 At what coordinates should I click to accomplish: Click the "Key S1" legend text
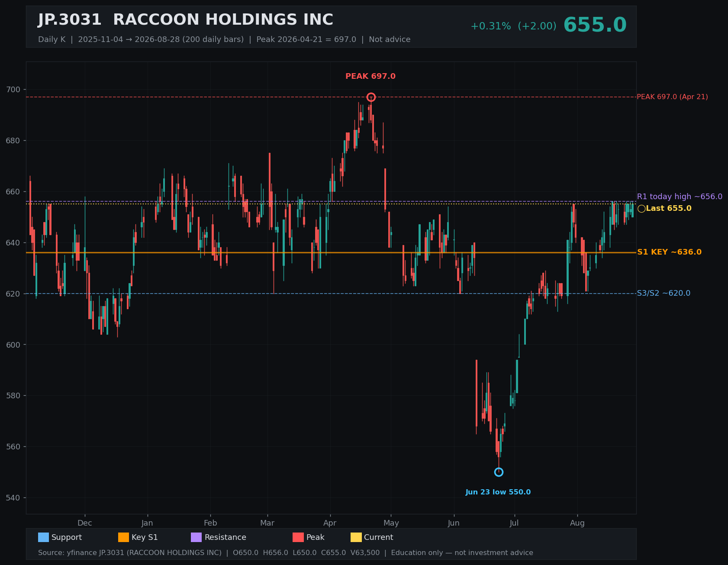click(x=145, y=537)
